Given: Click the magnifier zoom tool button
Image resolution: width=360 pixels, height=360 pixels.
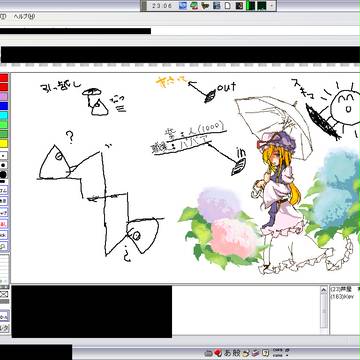Looking at the screenshot, I should coord(3,246).
